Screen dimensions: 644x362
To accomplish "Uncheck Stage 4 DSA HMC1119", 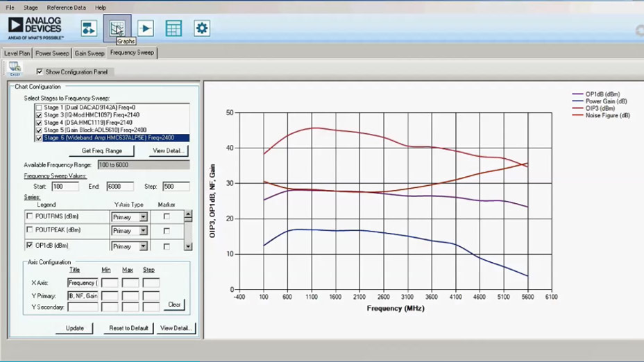I will click(39, 123).
